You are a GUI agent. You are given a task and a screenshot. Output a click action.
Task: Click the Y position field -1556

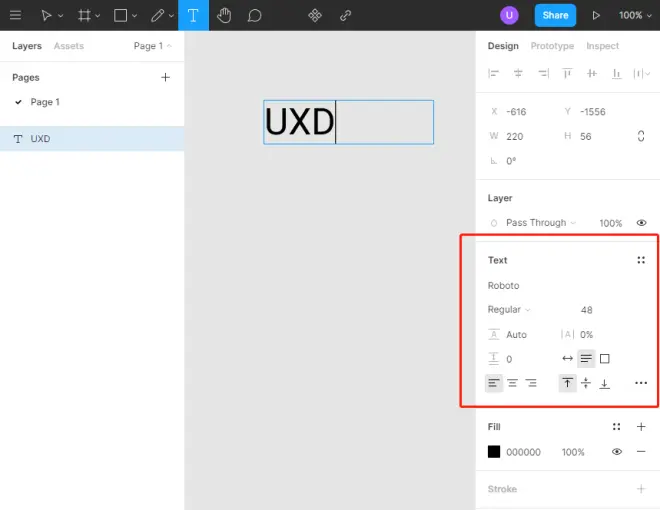pos(593,112)
